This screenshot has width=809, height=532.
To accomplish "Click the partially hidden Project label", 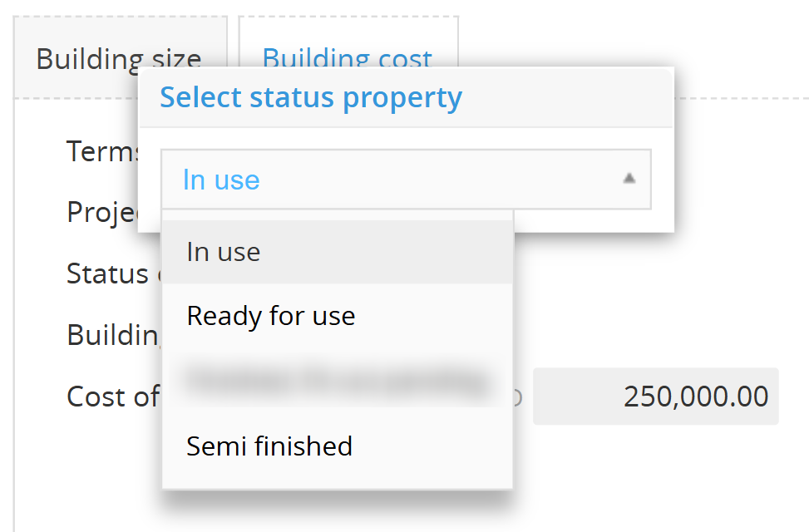I will point(101,212).
